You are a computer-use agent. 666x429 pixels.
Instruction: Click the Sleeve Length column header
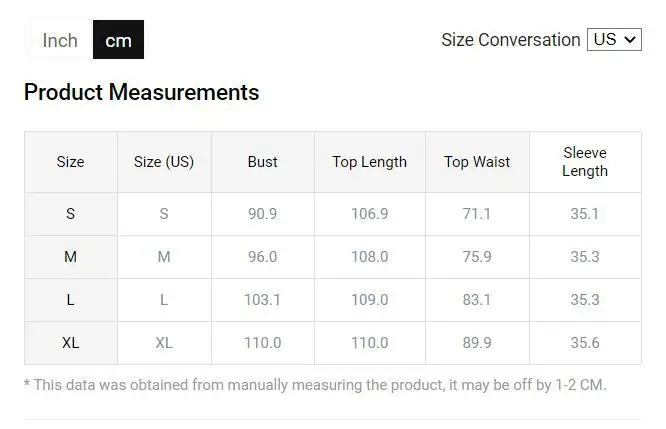pyautogui.click(x=584, y=162)
